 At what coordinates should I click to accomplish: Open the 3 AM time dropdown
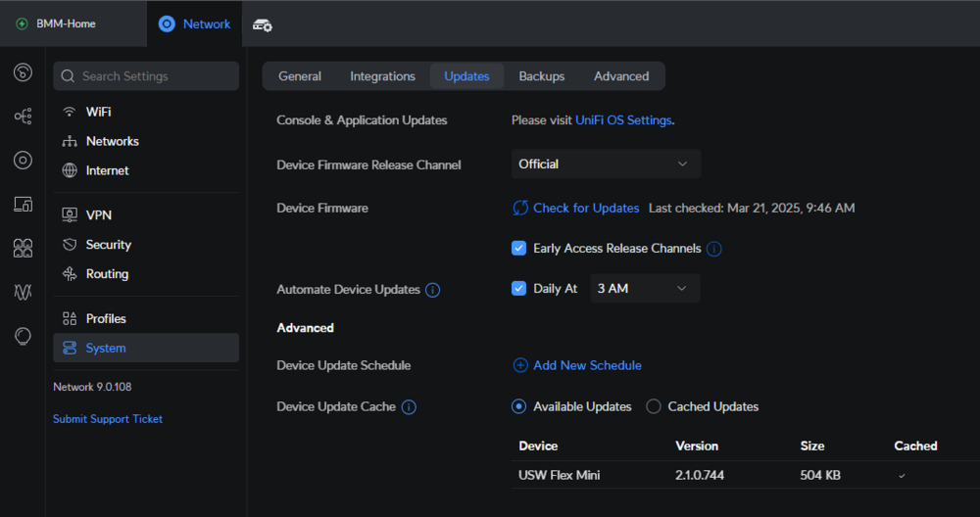click(645, 289)
